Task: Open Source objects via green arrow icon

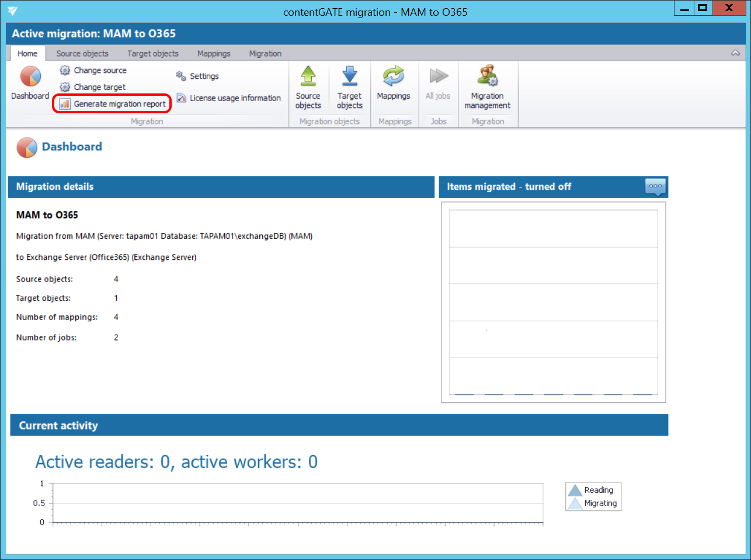Action: [x=308, y=77]
